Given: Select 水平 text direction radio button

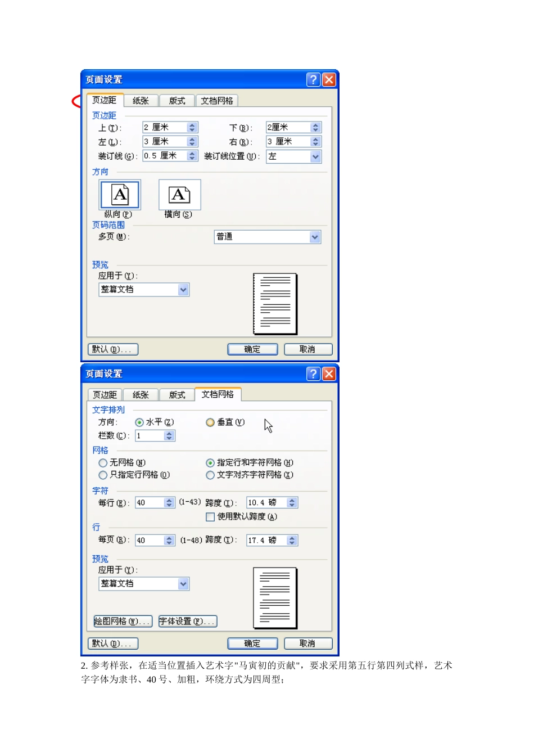Looking at the screenshot, I should (x=139, y=422).
